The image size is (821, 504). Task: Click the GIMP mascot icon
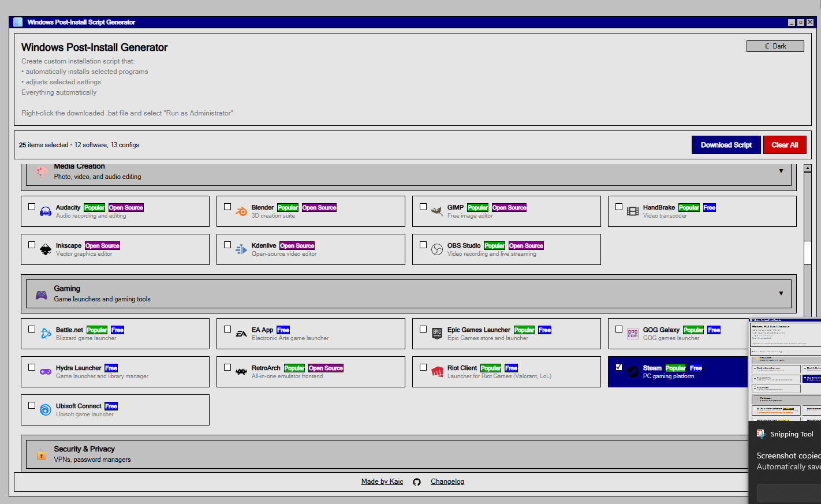[x=437, y=212]
